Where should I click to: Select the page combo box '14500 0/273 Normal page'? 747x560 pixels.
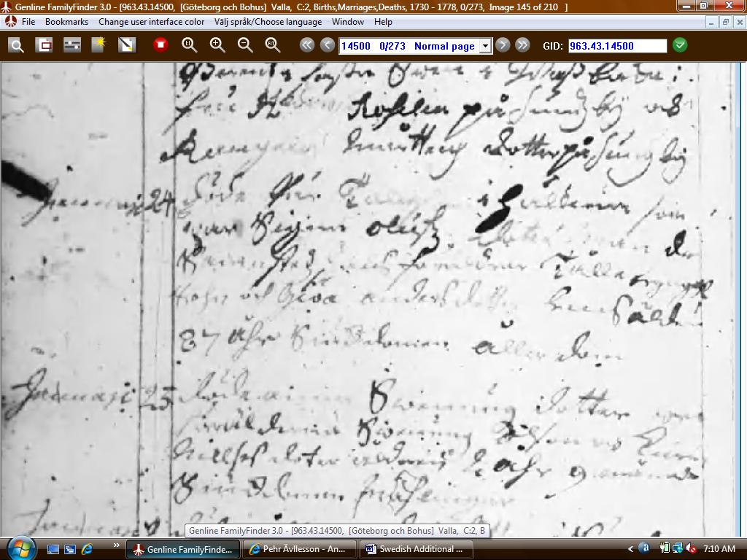pyautogui.click(x=415, y=46)
